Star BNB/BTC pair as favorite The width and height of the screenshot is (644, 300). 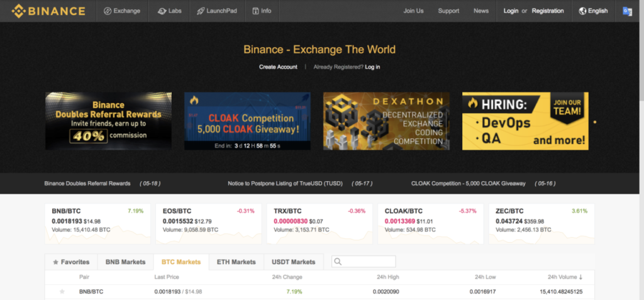tap(62, 292)
